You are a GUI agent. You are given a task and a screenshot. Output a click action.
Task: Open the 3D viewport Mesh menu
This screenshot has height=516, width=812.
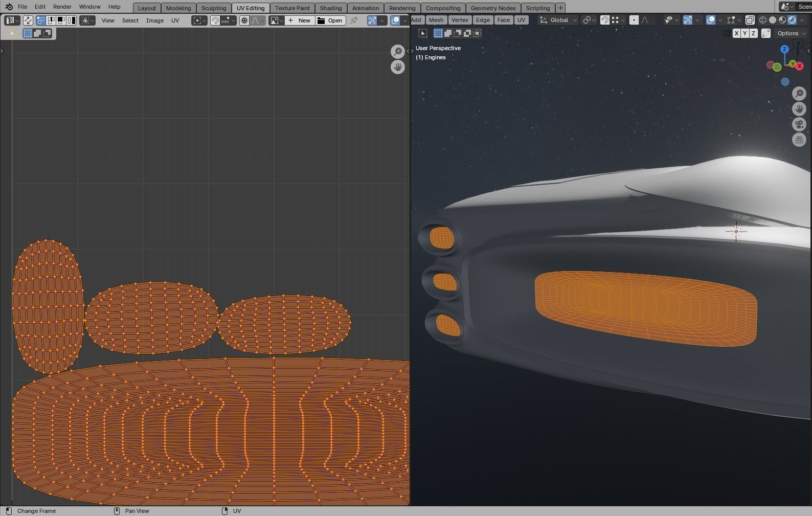pyautogui.click(x=436, y=20)
